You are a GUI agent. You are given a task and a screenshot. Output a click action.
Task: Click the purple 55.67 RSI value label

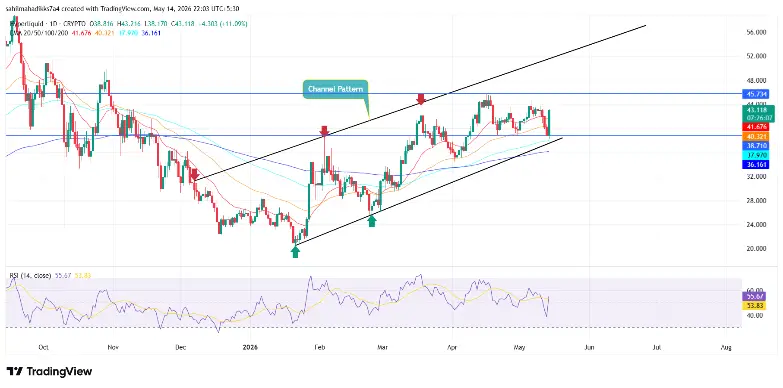754,296
